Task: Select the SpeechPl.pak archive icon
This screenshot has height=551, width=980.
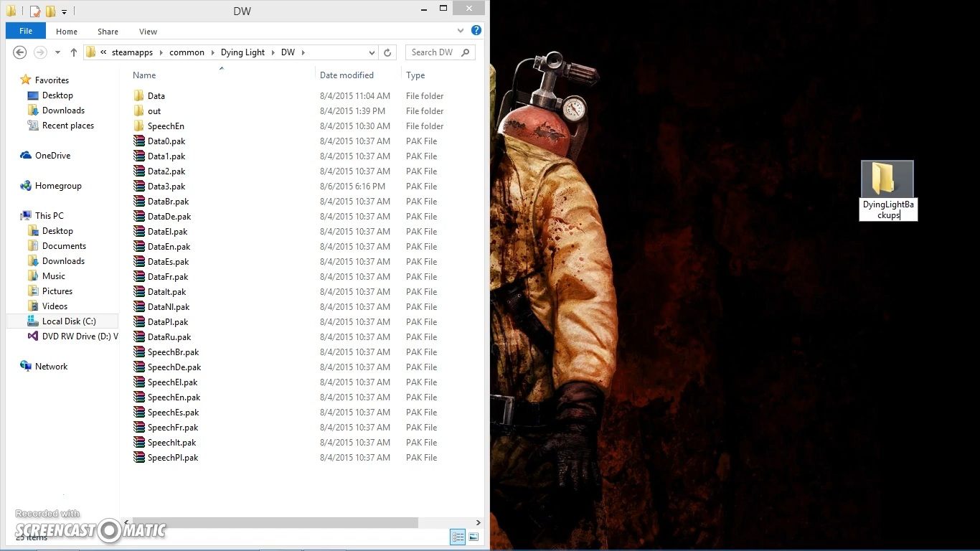Action: 139,458
